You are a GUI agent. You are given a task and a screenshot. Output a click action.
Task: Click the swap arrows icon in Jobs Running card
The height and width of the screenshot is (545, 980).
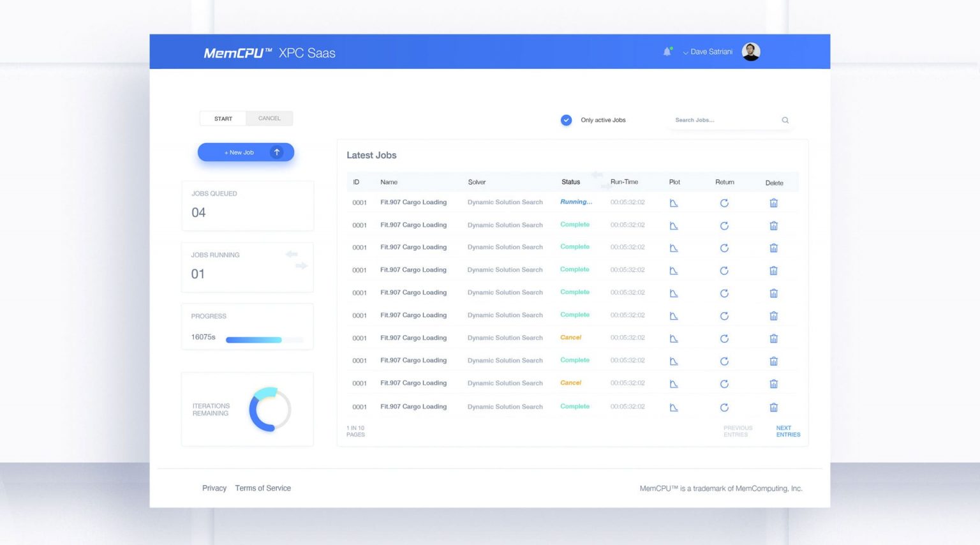click(x=297, y=260)
